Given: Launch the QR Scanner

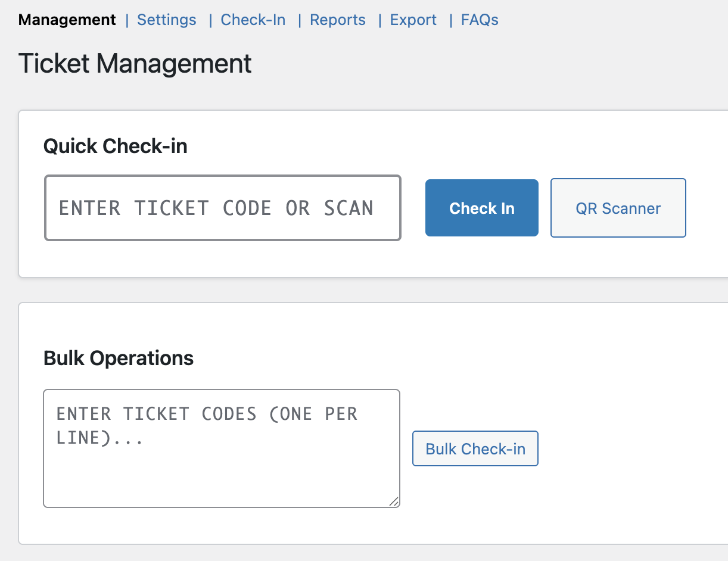Looking at the screenshot, I should (618, 208).
